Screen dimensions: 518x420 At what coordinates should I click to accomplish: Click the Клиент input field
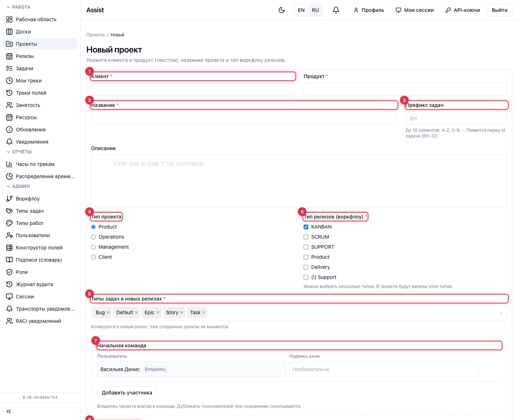coord(193,89)
